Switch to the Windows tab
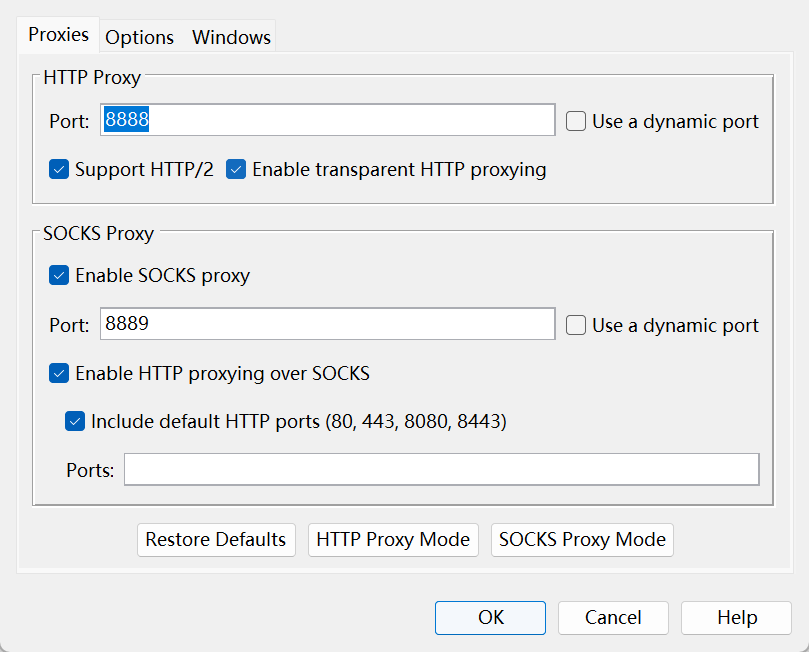 (x=231, y=37)
